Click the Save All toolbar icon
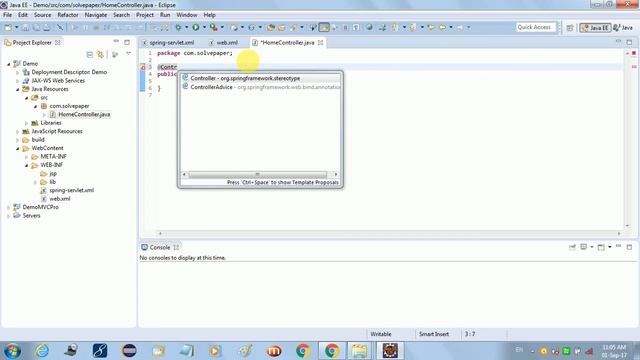The height and width of the screenshot is (360, 640). coord(36,27)
